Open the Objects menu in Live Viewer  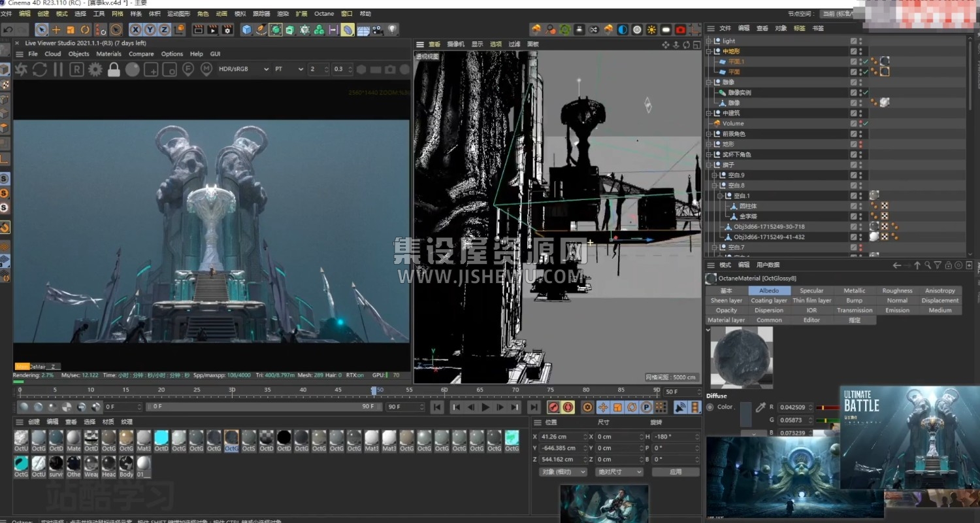click(x=78, y=54)
